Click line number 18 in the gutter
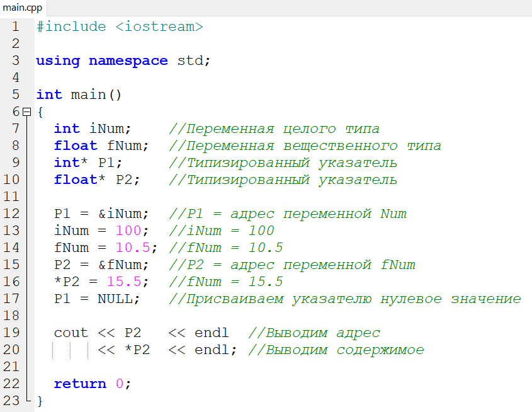The width and height of the screenshot is (532, 412). coord(11,316)
